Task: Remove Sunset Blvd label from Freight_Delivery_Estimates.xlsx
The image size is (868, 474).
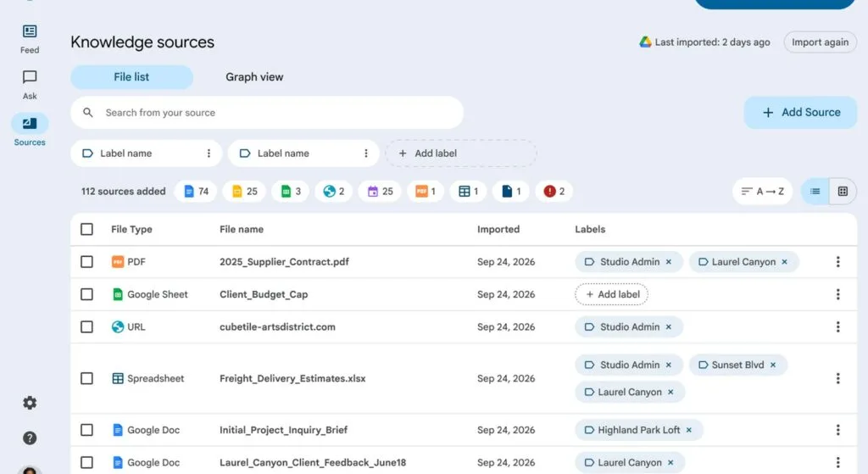Action: (773, 365)
